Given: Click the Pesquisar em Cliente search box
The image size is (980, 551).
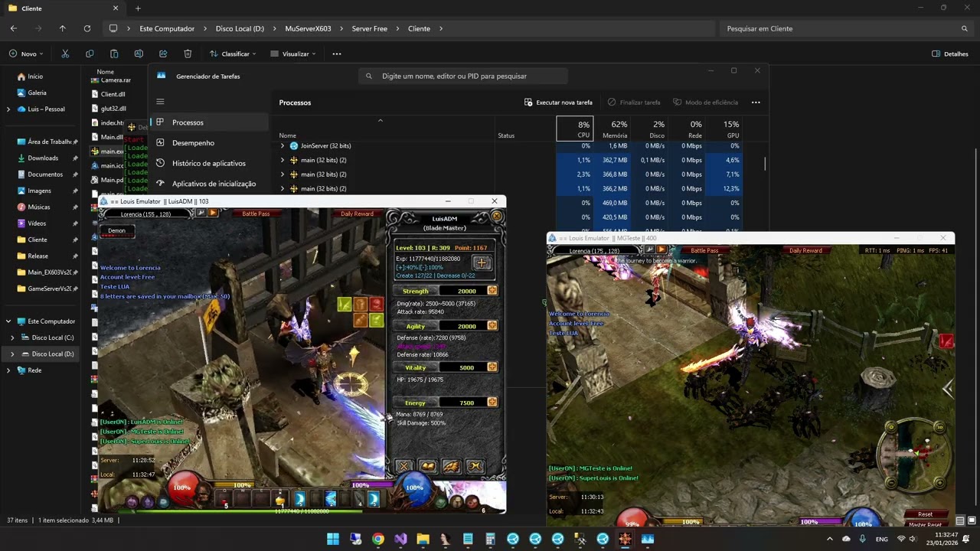Looking at the screenshot, I should pos(846,28).
